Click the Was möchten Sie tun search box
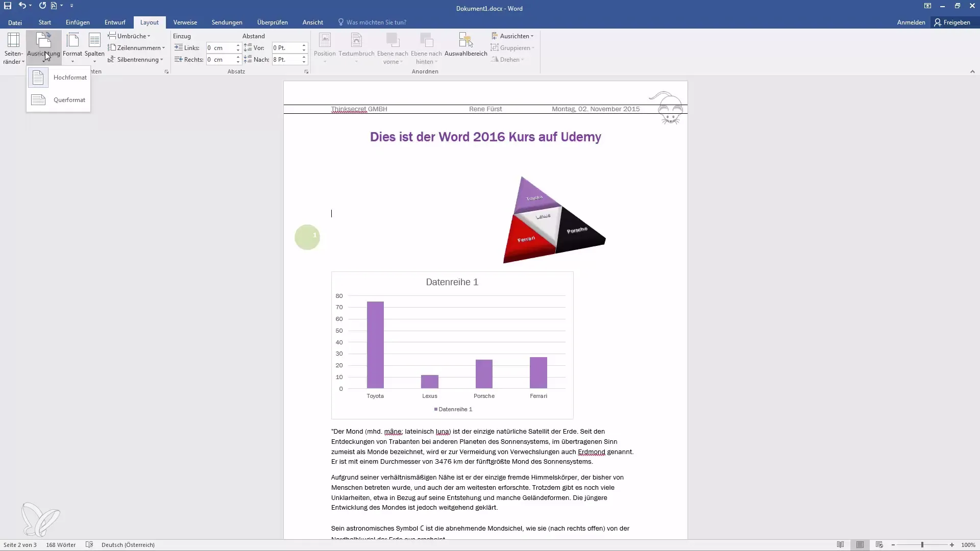Screen dimensions: 980x551 (373, 22)
